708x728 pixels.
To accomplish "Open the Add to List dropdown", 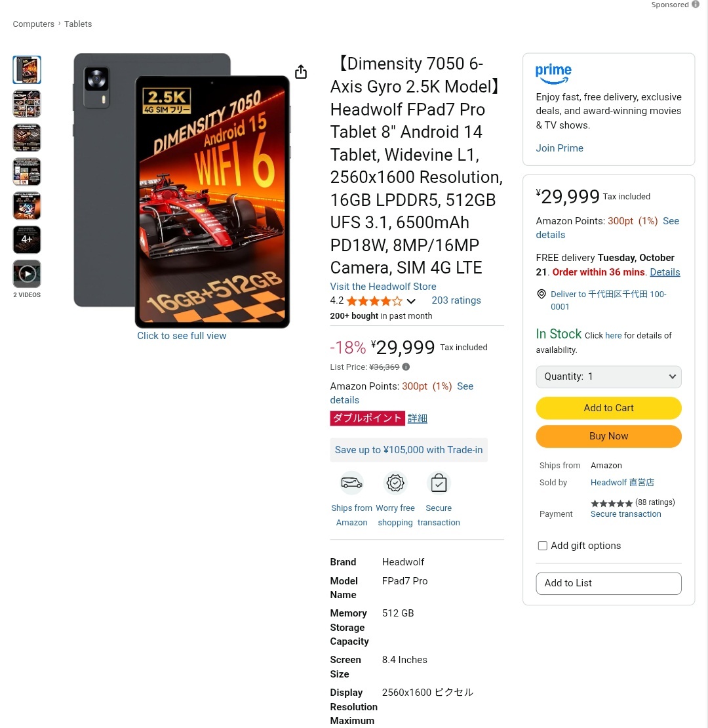I will 609,583.
